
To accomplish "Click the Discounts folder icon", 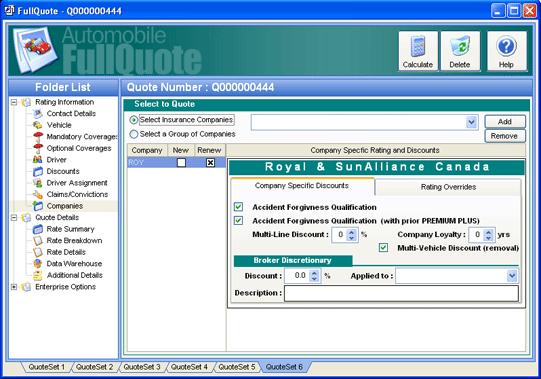I will 38,171.
